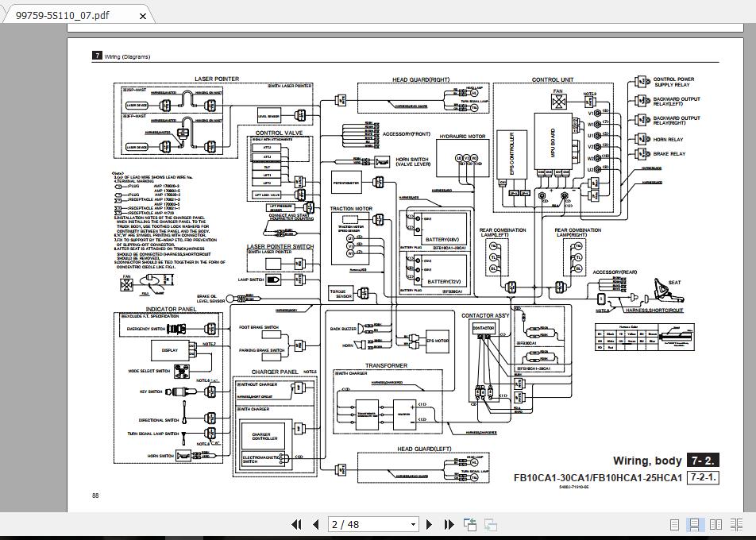Close the 99759-5S110_07.pdf tab
Image resolution: width=756 pixels, height=540 pixels.
click(143, 16)
